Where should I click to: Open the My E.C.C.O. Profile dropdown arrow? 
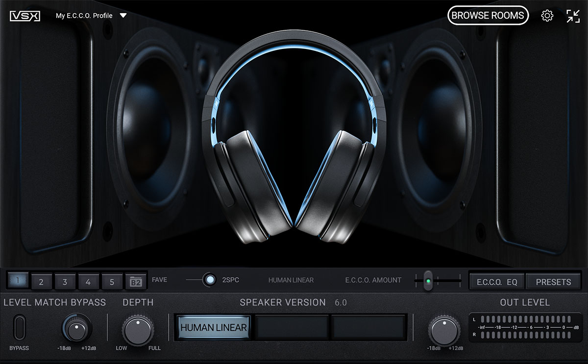[x=123, y=16]
